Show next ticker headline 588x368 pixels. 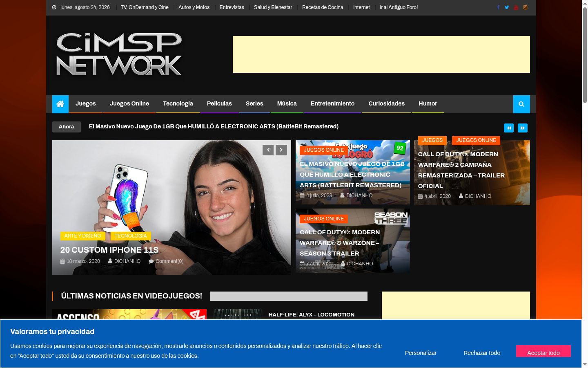point(523,128)
